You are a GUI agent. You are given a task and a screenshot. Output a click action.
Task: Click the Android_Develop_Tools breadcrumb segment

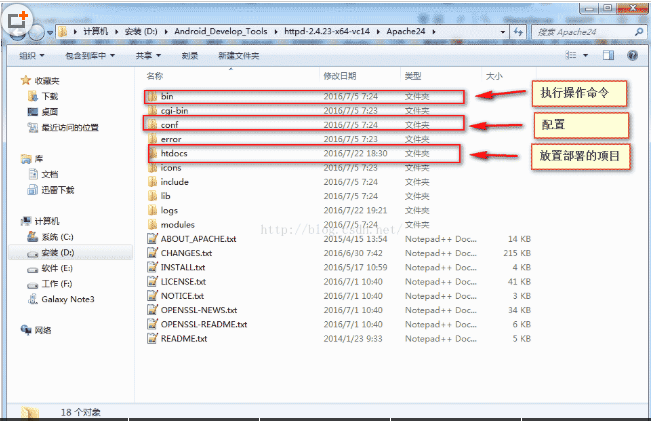(220, 32)
